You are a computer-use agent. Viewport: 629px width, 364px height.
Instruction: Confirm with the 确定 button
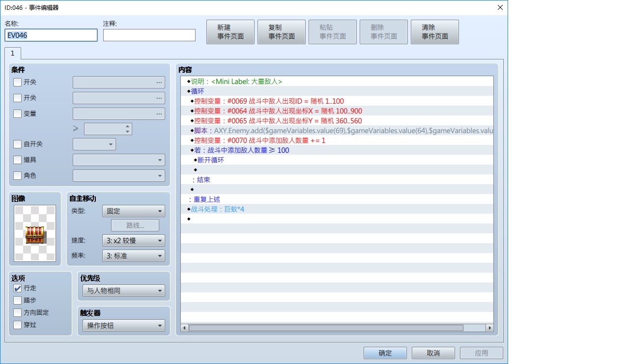(x=385, y=353)
